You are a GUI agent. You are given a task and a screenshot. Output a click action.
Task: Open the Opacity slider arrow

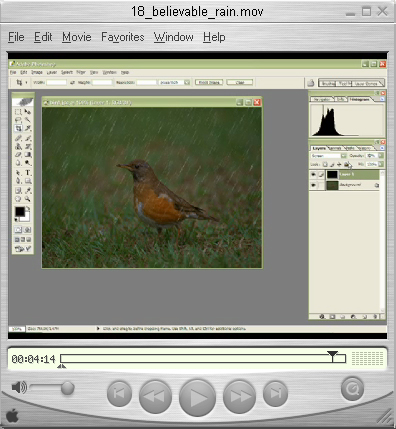tap(381, 156)
